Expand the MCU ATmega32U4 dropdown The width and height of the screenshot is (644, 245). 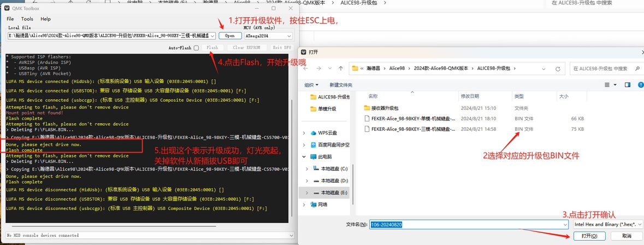pyautogui.click(x=288, y=36)
